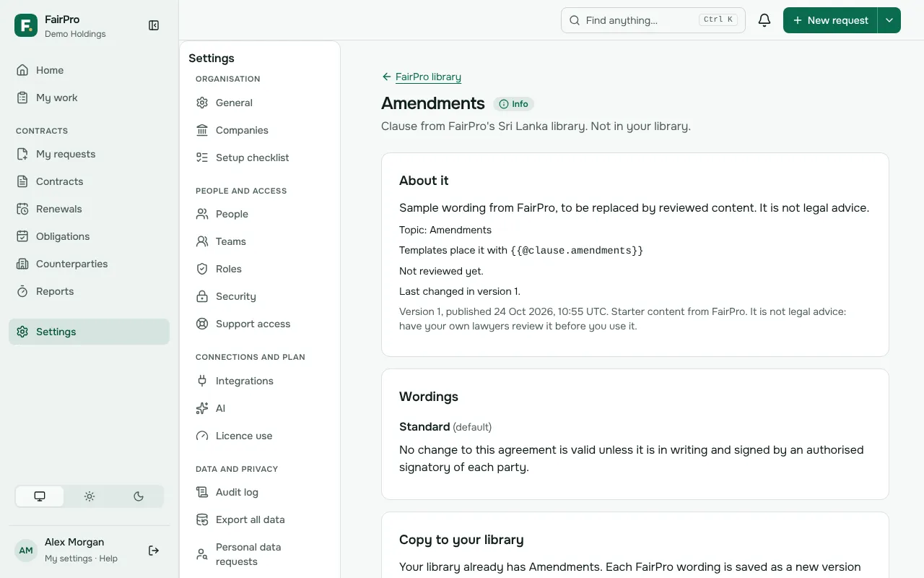
Task: Expand the New request dropdown arrow
Action: pyautogui.click(x=889, y=20)
